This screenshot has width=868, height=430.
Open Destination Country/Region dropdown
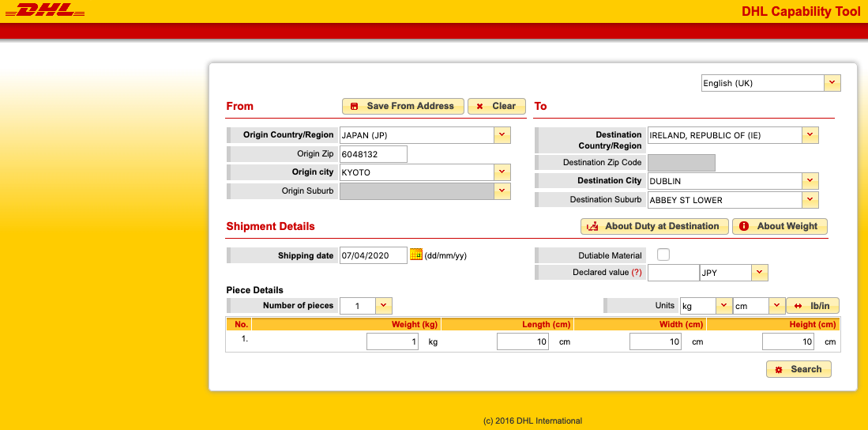pos(810,135)
